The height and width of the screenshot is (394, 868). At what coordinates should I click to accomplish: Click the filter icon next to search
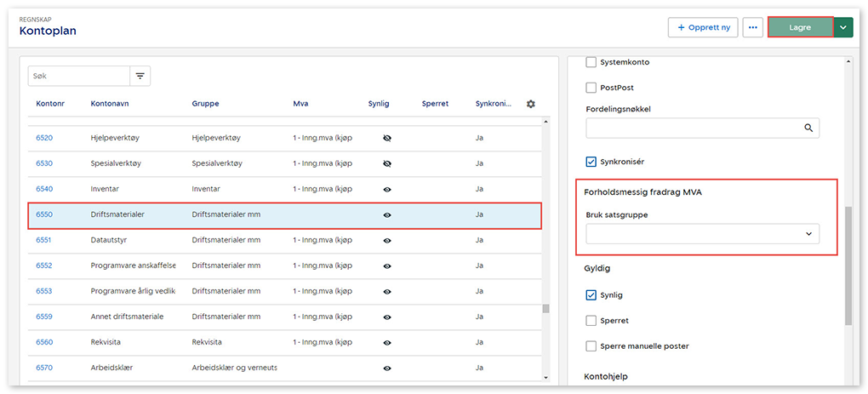[x=140, y=77]
